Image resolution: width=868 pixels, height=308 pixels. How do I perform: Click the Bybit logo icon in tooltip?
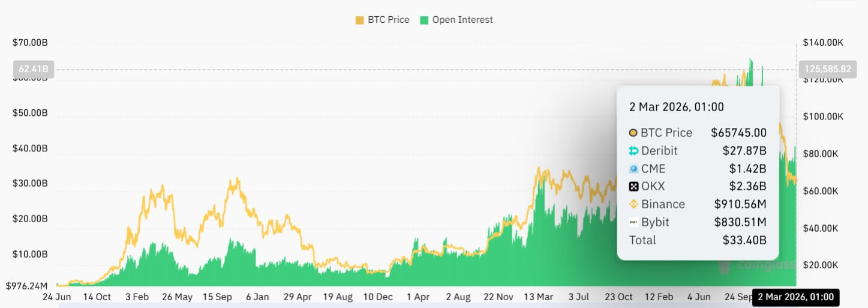pyautogui.click(x=633, y=222)
